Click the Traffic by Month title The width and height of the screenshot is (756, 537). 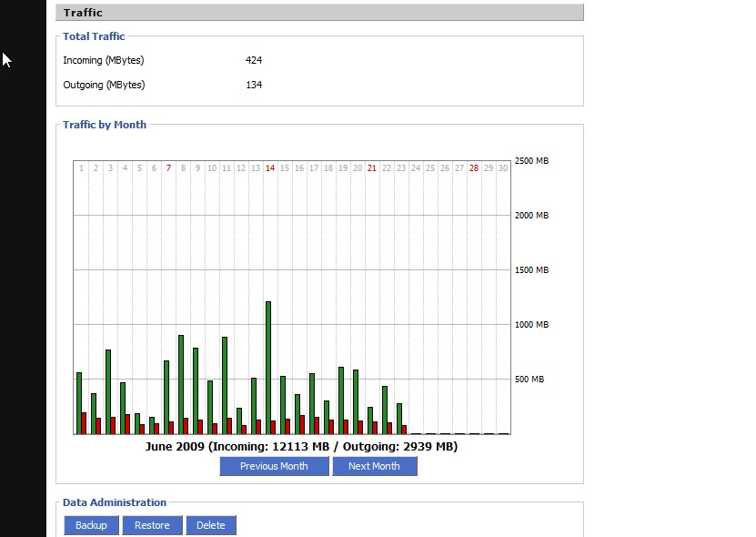pos(104,125)
